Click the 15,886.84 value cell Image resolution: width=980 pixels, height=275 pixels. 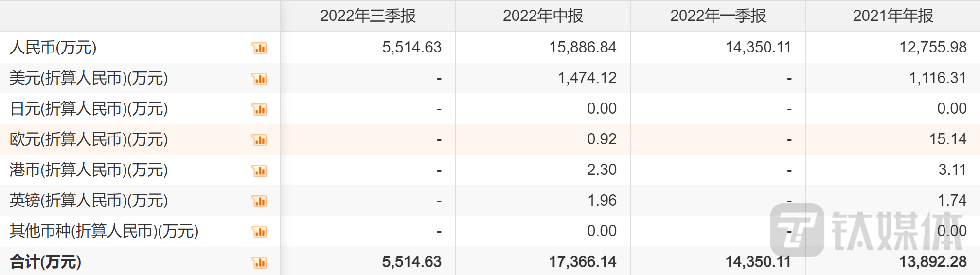point(582,47)
